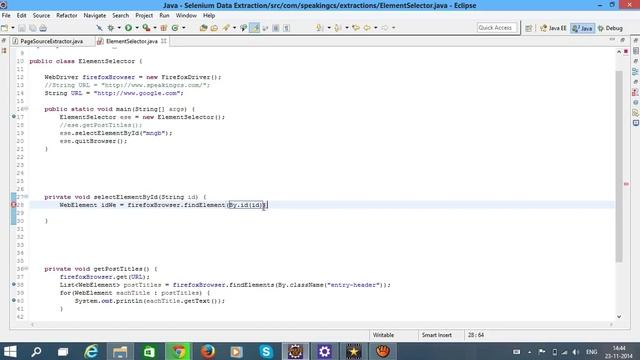
Task: Click the Print toolbar icon
Action: [43, 28]
